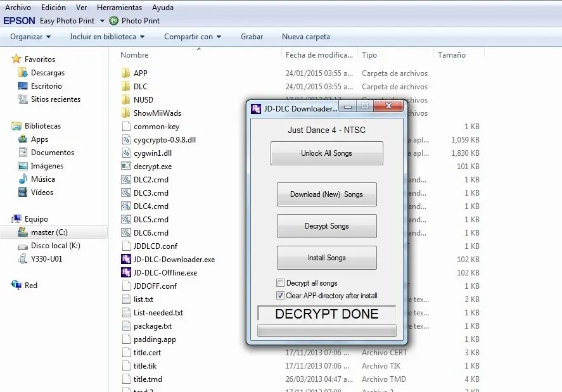Viewport: 562px width, 392px height.
Task: Click the Red network icon
Action: tap(16, 285)
